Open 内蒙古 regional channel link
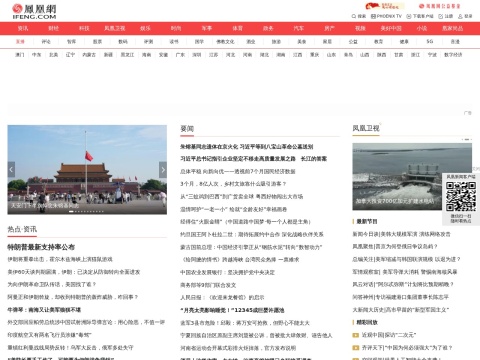The width and height of the screenshot is (480, 360). pos(89,55)
